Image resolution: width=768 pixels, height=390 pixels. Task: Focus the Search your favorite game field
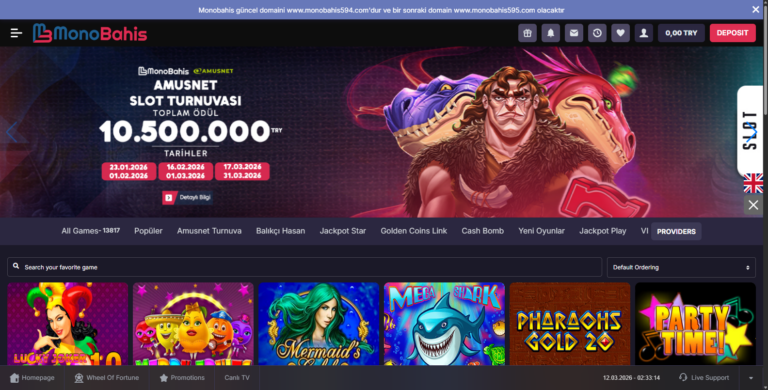pyautogui.click(x=305, y=268)
